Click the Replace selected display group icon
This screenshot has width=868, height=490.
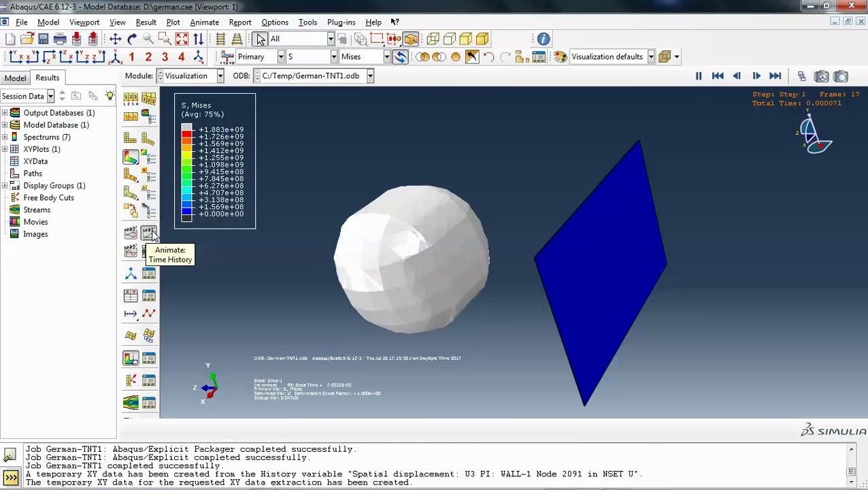(x=422, y=57)
